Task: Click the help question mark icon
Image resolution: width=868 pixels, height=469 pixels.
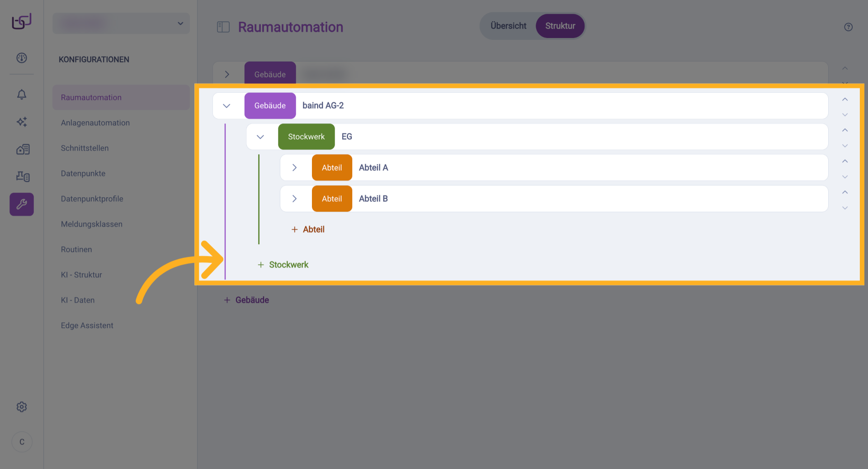Action: tap(848, 27)
